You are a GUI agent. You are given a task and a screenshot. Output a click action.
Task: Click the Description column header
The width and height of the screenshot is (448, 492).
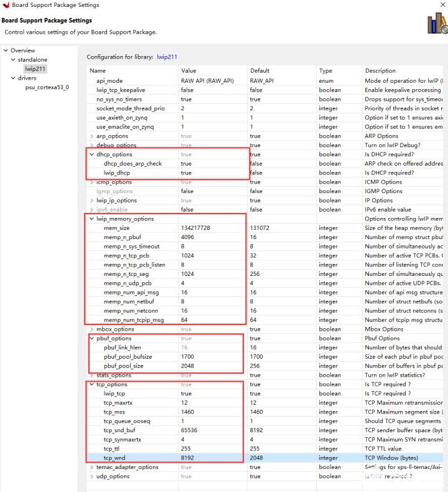[x=403, y=70]
